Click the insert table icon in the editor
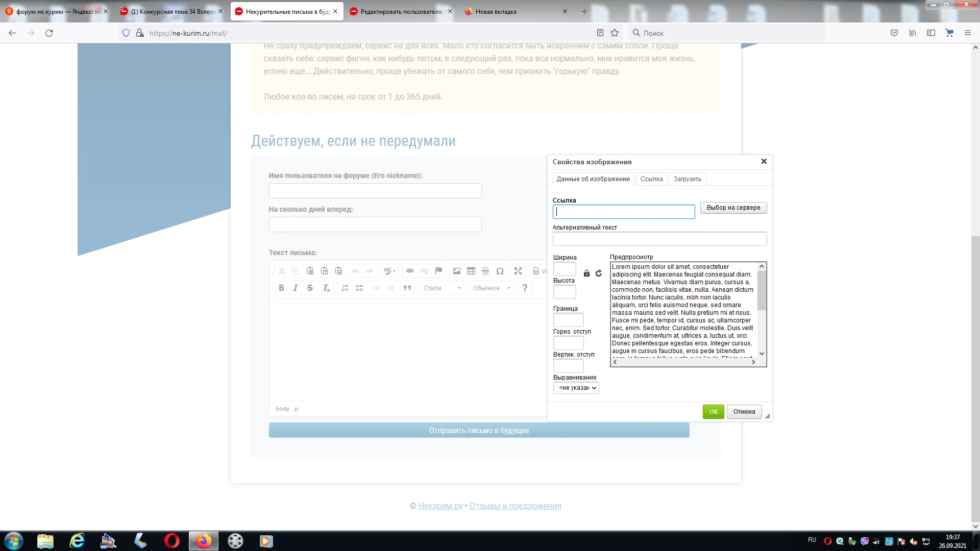Image resolution: width=980 pixels, height=551 pixels. (x=471, y=271)
